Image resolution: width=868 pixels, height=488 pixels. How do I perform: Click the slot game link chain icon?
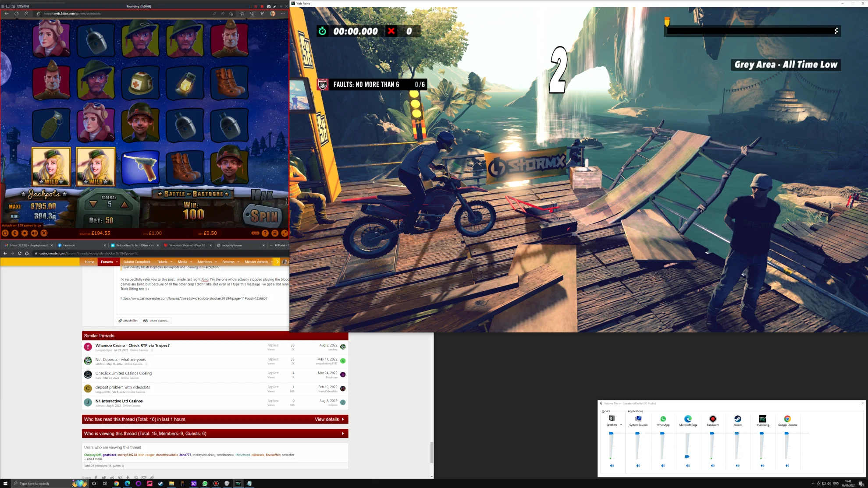coord(255,233)
